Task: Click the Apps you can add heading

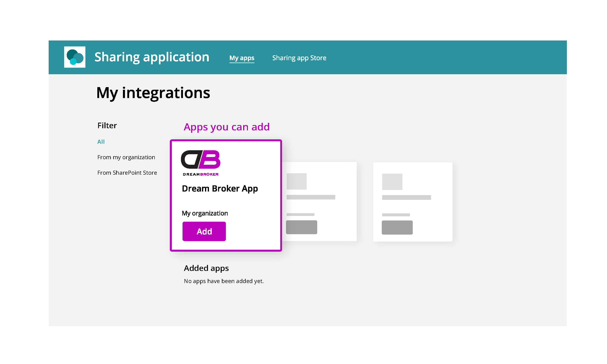Action: pos(227,127)
